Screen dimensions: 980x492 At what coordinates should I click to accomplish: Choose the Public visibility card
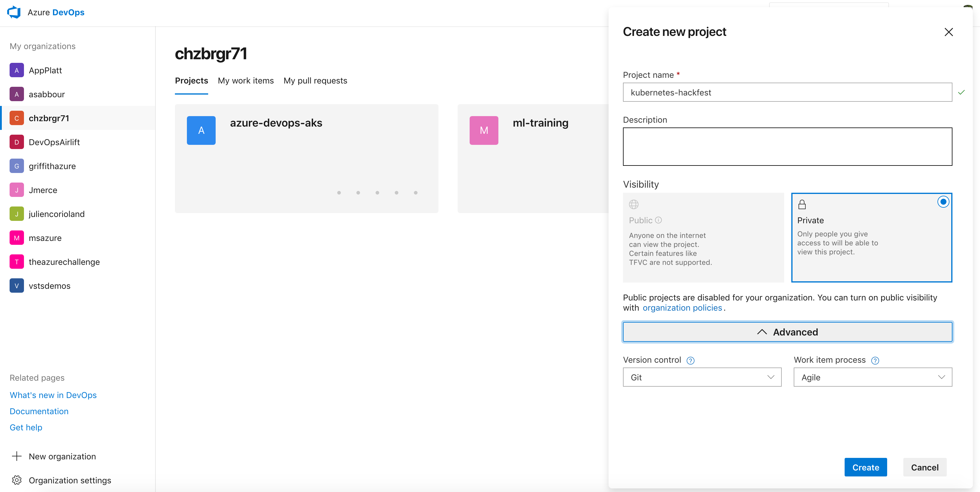click(x=704, y=238)
